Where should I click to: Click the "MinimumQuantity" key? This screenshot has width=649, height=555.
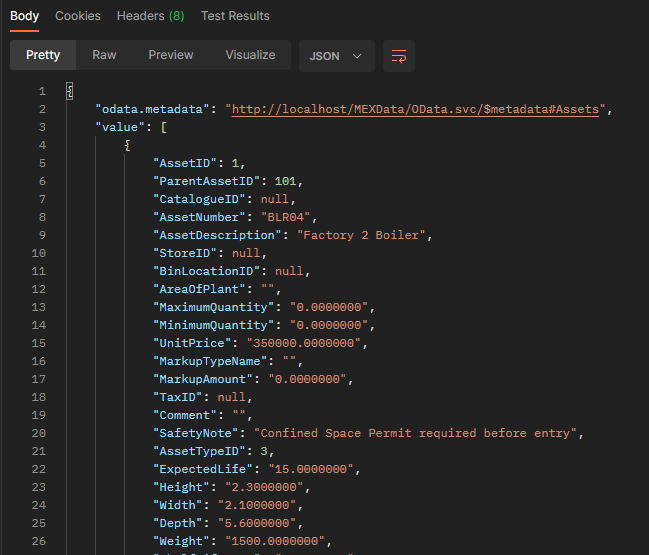point(214,325)
